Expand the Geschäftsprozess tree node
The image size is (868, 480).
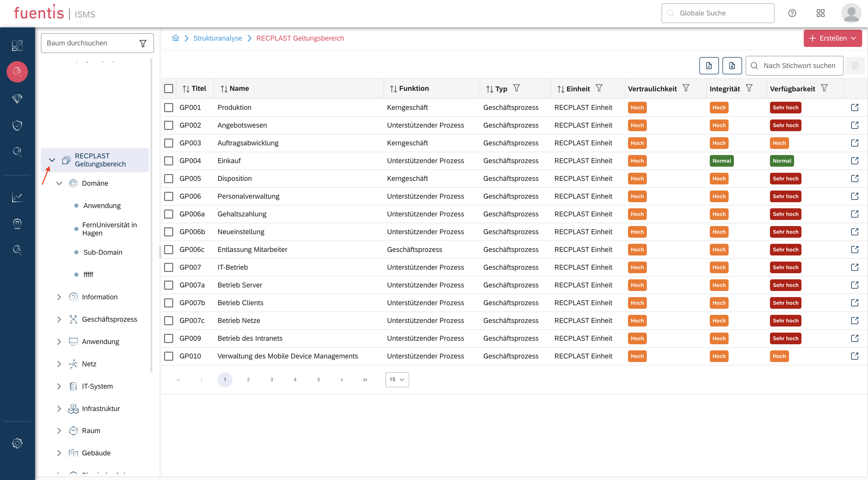click(59, 319)
